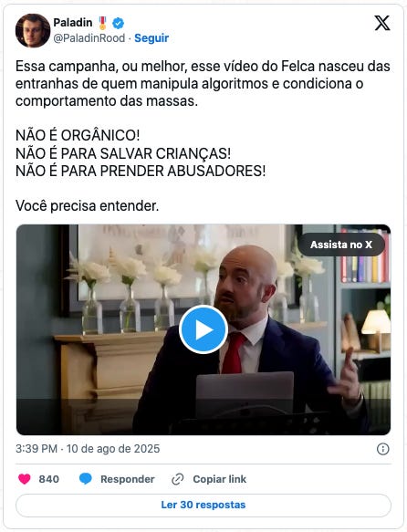Viewport: 407px width, 532px height.
Task: Click Assista no X button
Action: click(341, 245)
